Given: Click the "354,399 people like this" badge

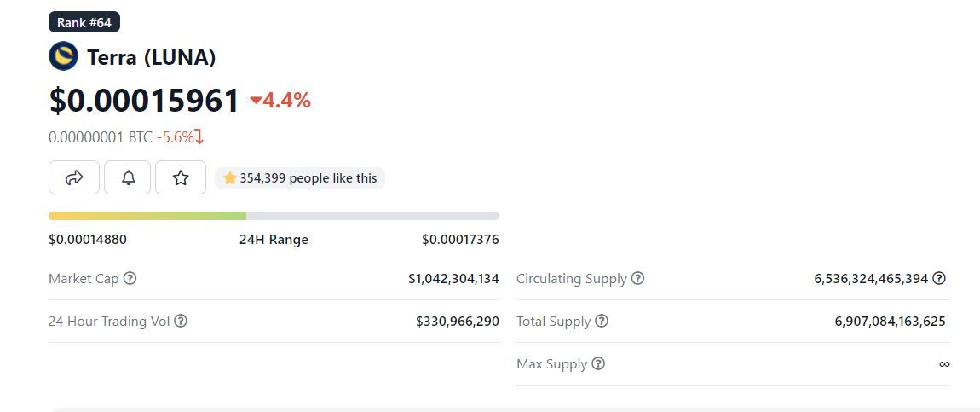Looking at the screenshot, I should tap(300, 178).
